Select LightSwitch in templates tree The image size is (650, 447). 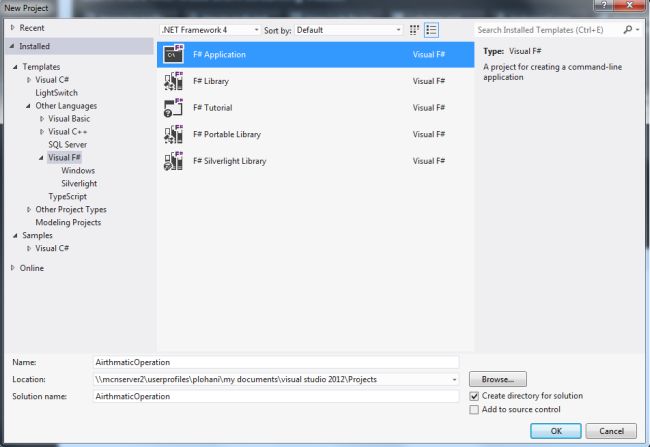56,92
